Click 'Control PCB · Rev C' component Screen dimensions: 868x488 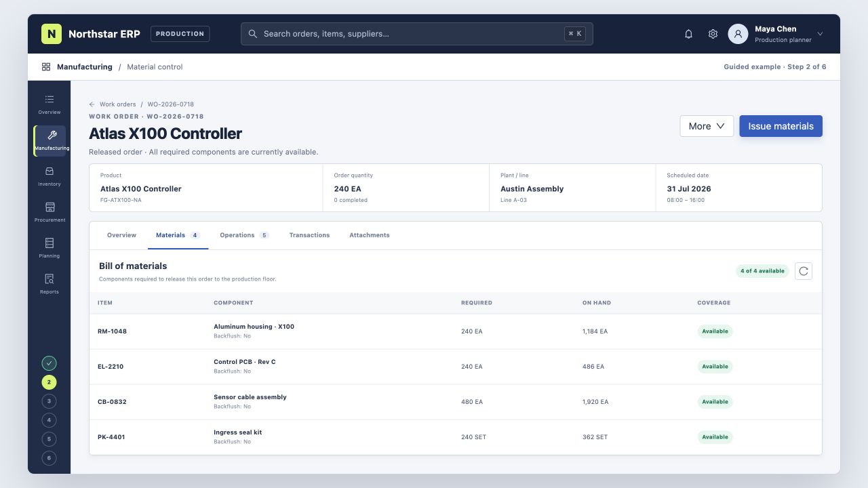245,362
